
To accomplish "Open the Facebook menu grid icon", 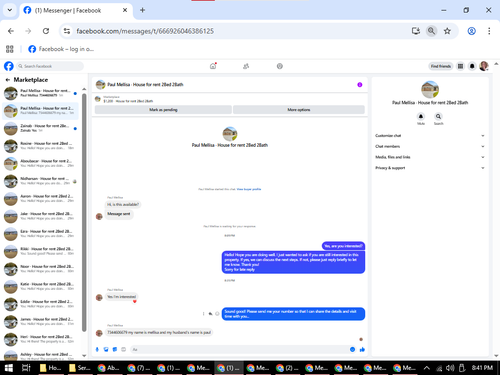I will (460, 66).
